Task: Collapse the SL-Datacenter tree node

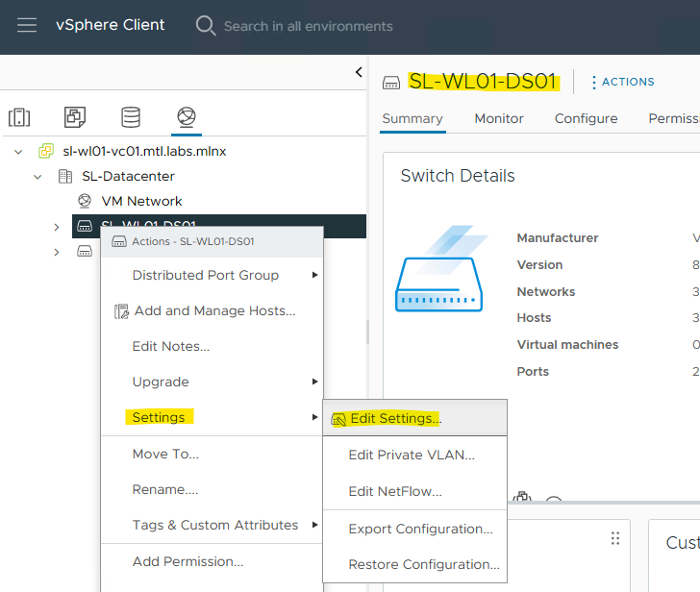Action: (x=37, y=177)
